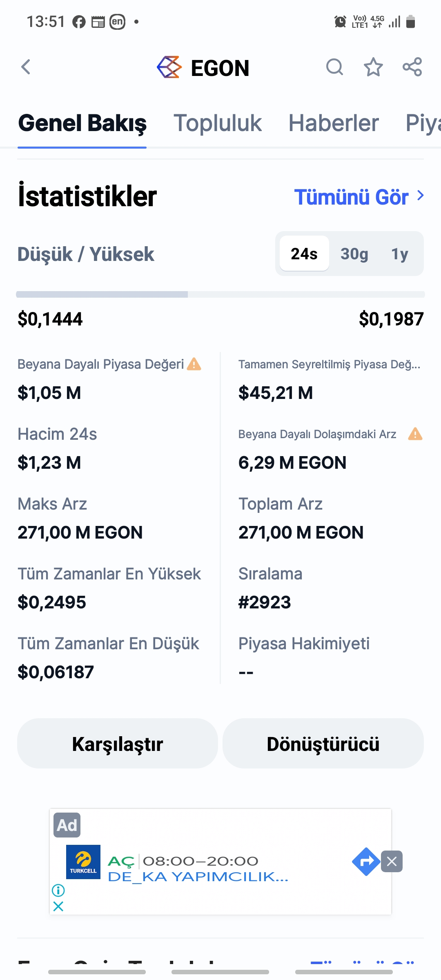Image resolution: width=441 pixels, height=980 pixels.
Task: Open the Topluluk tab
Action: click(217, 123)
